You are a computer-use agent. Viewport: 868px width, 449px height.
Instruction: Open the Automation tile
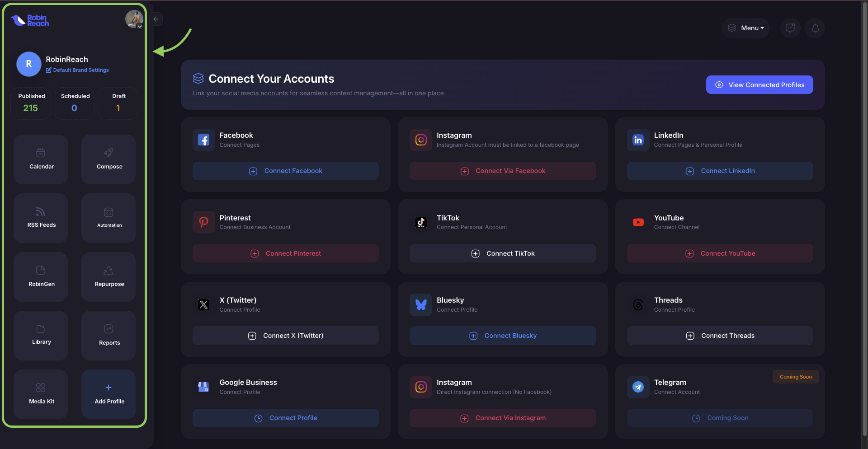click(108, 218)
